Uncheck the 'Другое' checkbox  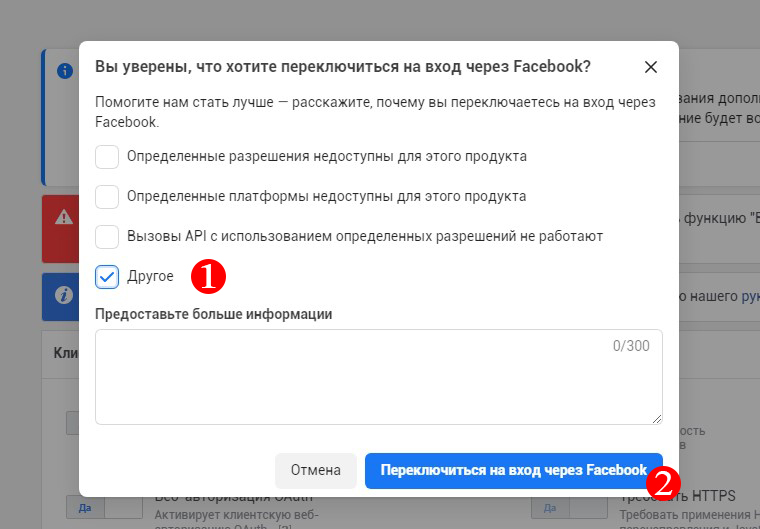click(x=107, y=277)
